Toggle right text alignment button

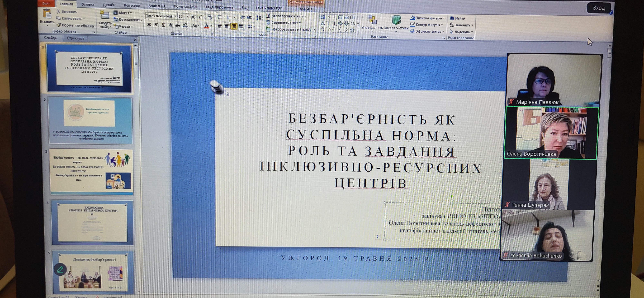click(234, 26)
